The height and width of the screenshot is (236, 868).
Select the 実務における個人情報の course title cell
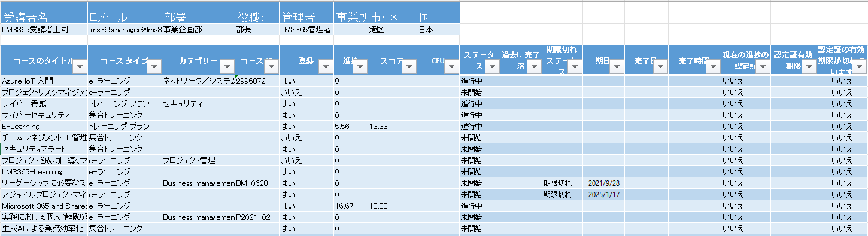44,217
